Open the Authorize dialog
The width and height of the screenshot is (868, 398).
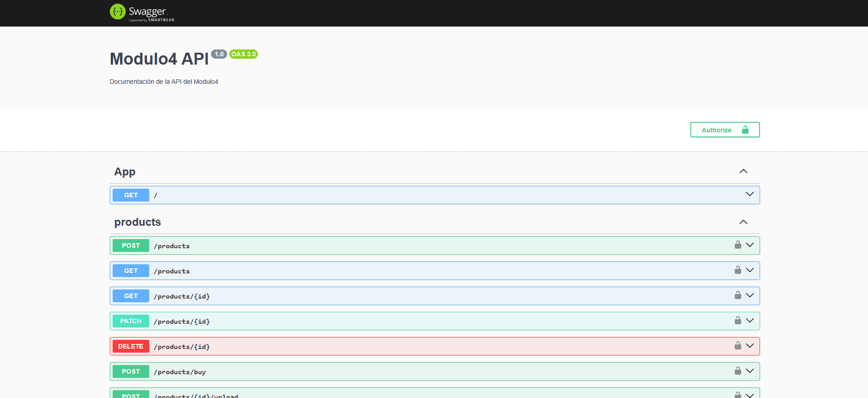pos(725,130)
